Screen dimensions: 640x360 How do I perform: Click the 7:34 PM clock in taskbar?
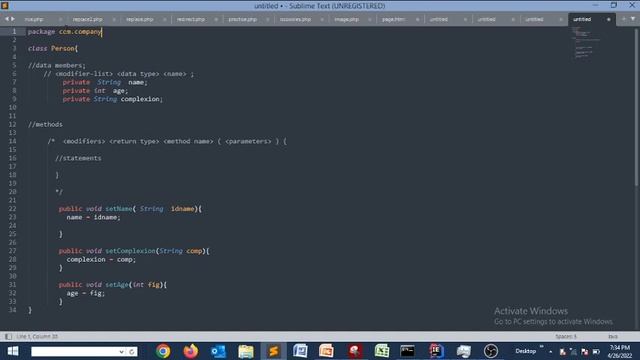coord(620,347)
